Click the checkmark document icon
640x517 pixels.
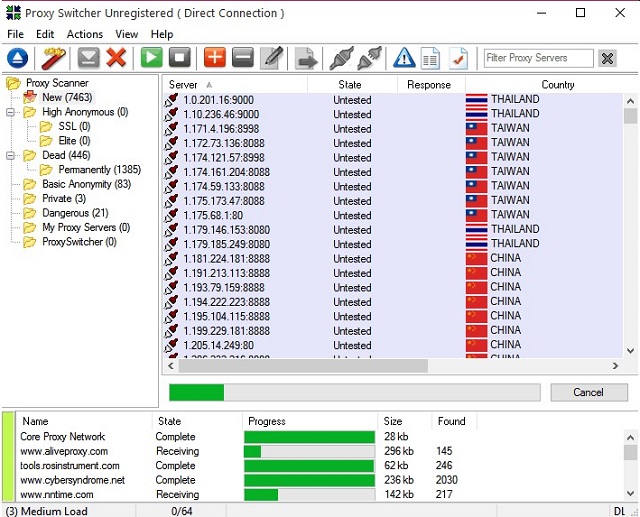[x=458, y=58]
